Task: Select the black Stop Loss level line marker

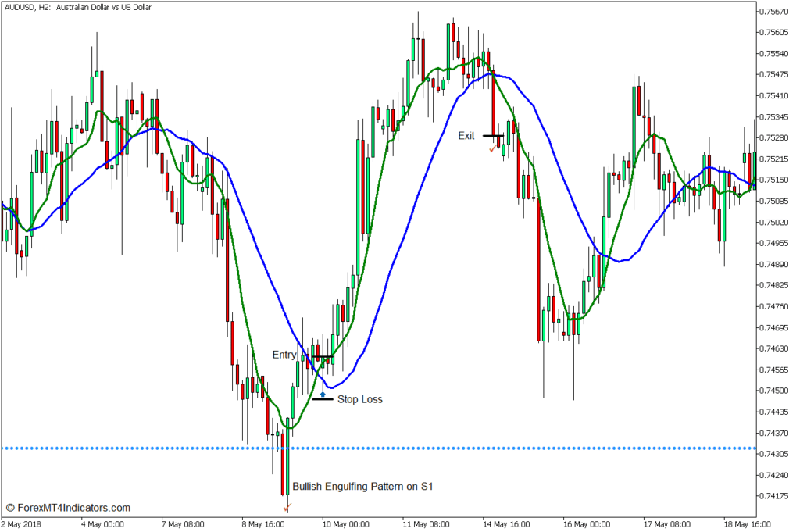Action: [323, 398]
